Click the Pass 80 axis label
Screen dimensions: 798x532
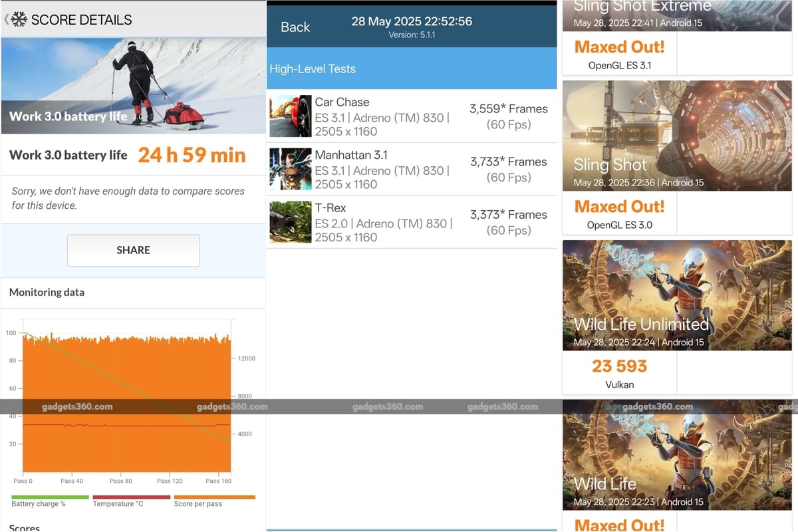click(121, 481)
